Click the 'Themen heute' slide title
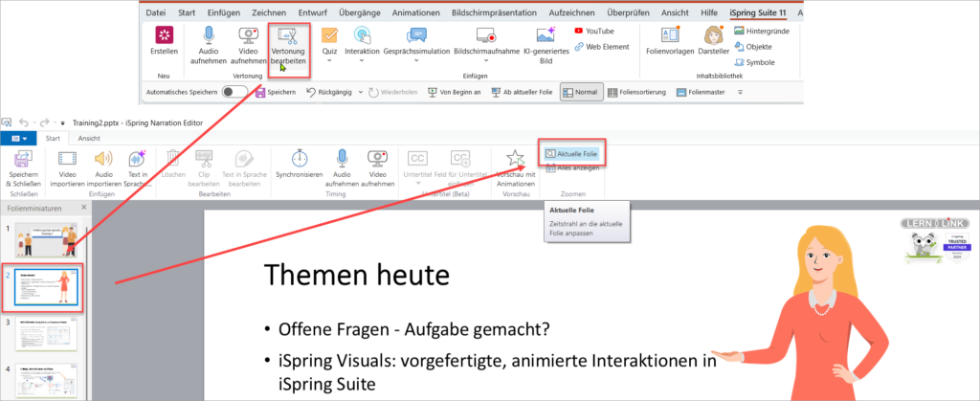This screenshot has height=401, width=980. point(357,275)
